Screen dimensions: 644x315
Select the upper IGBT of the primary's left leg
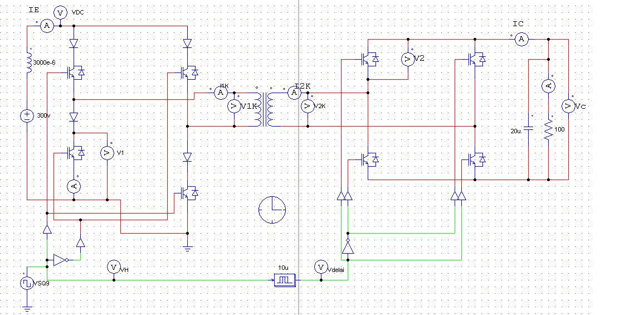tap(76, 73)
